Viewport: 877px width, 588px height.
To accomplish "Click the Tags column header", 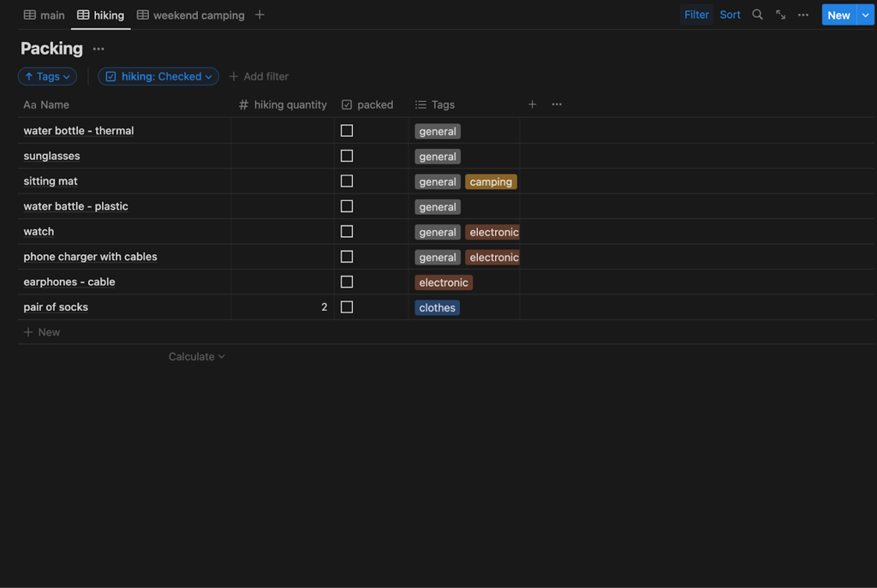I will (434, 105).
